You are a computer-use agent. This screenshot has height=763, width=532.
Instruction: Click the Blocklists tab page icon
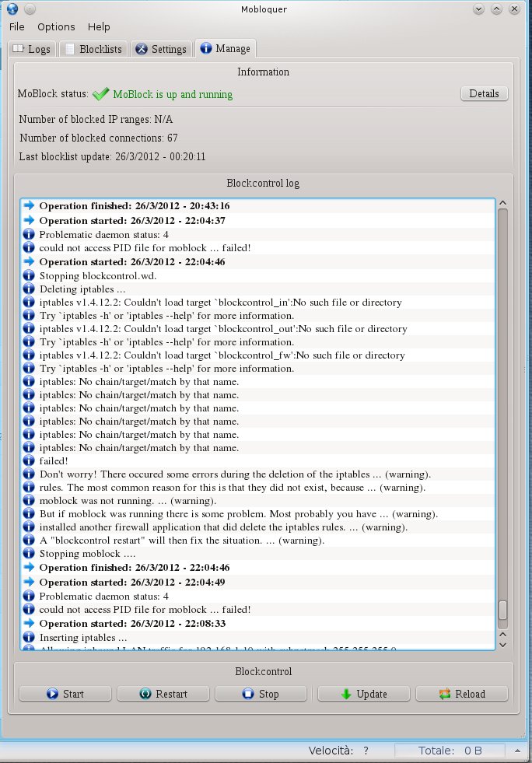[x=70, y=49]
